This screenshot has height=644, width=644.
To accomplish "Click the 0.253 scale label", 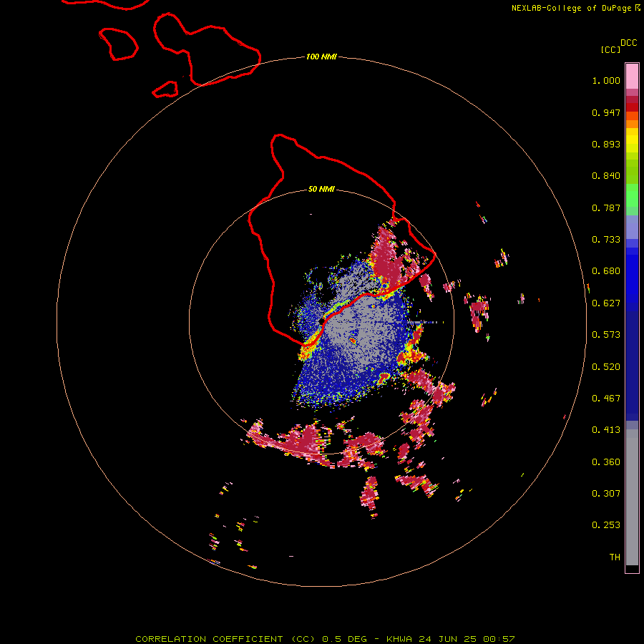I will tap(606, 525).
